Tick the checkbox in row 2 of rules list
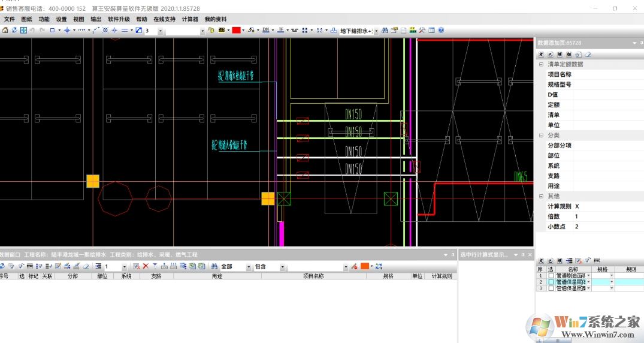 click(551, 282)
